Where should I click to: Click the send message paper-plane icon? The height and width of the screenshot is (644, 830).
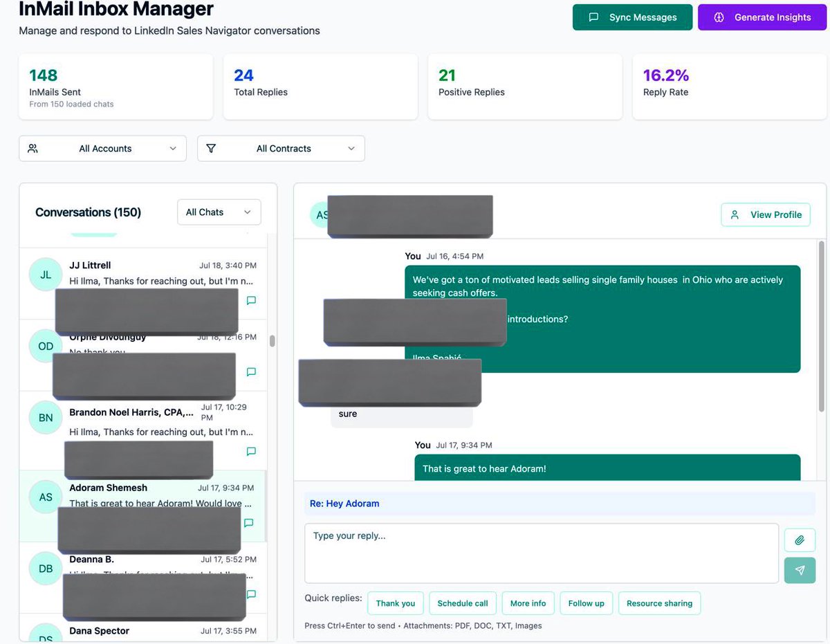pyautogui.click(x=800, y=571)
